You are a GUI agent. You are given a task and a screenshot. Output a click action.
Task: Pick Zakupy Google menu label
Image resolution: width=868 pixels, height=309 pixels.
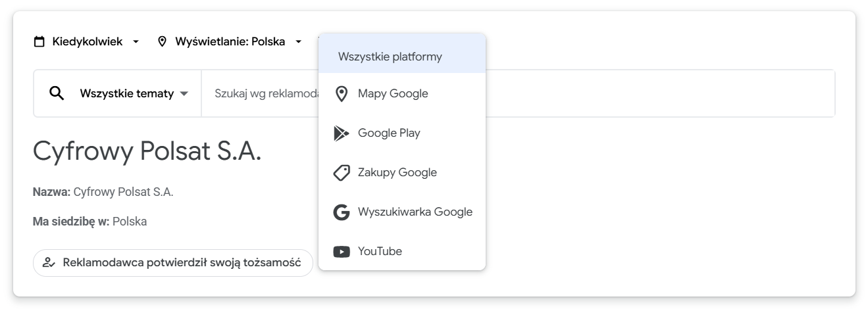tap(397, 173)
